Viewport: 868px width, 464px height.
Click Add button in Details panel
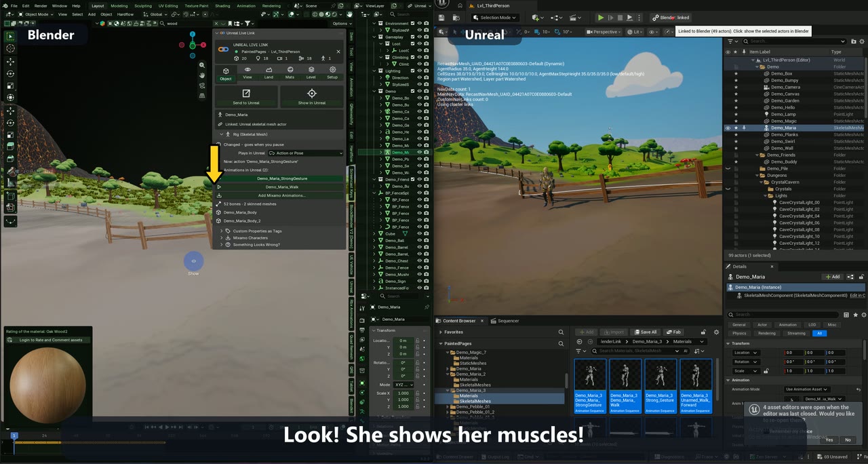[x=832, y=277]
